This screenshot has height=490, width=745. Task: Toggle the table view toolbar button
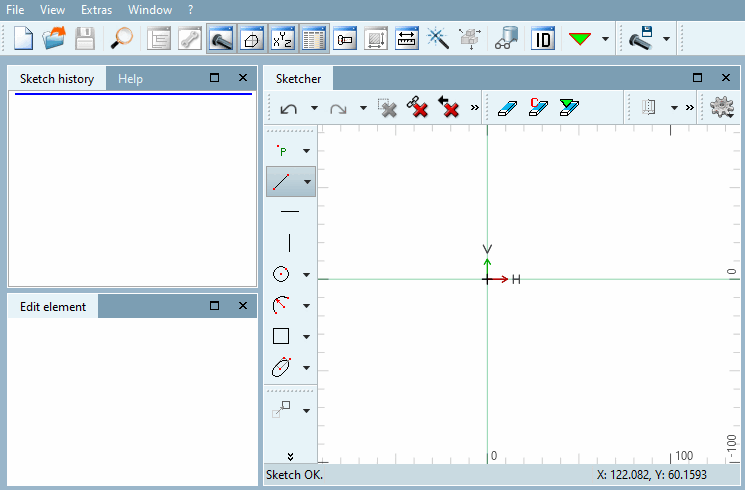pos(314,38)
